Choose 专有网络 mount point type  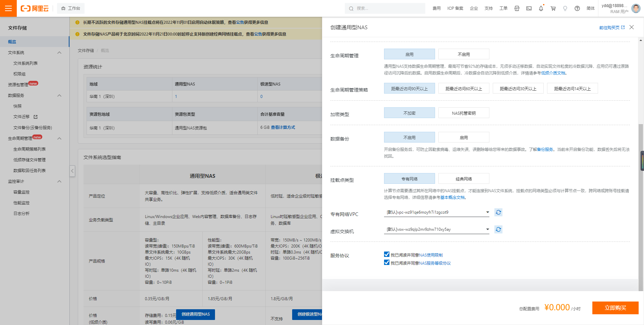pos(409,179)
